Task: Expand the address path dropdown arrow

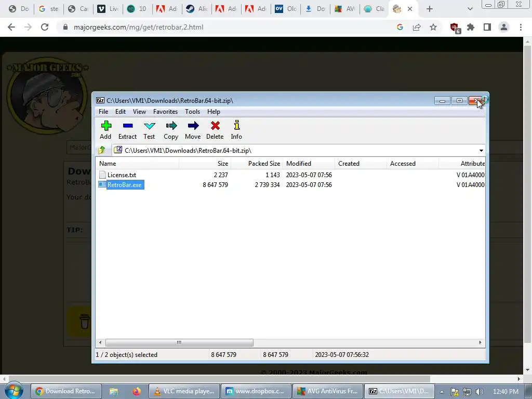Action: pos(481,150)
